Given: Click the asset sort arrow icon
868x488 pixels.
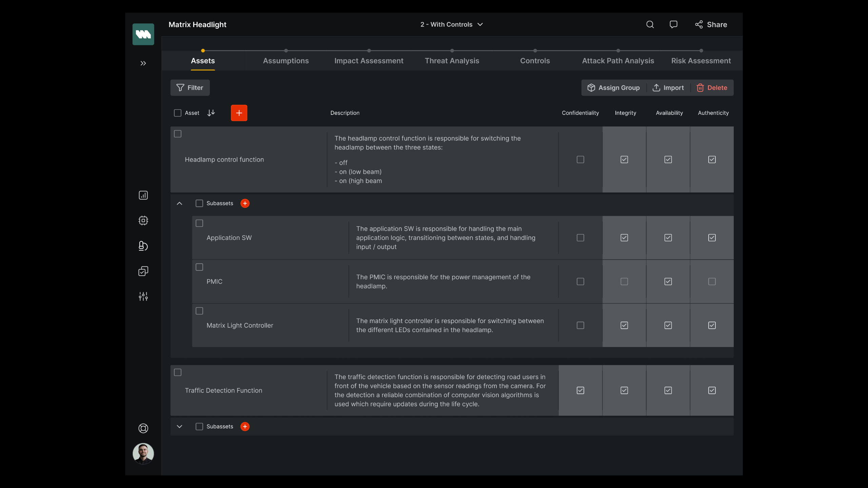Looking at the screenshot, I should (211, 113).
